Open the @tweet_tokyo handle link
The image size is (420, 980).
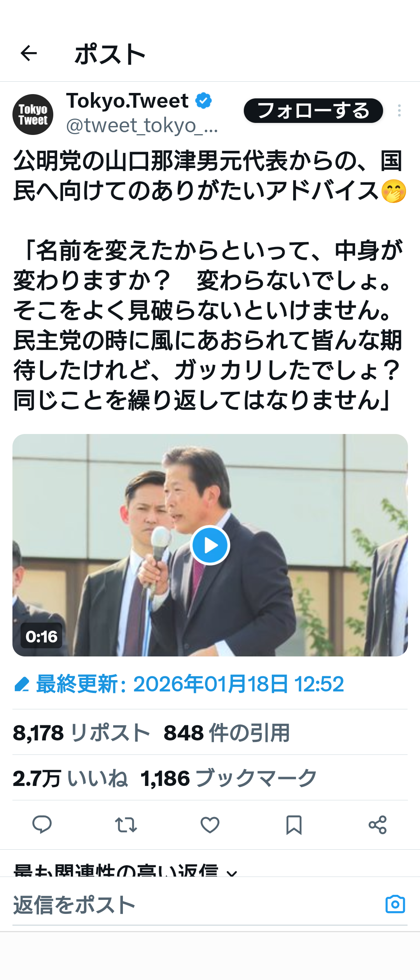(x=142, y=126)
